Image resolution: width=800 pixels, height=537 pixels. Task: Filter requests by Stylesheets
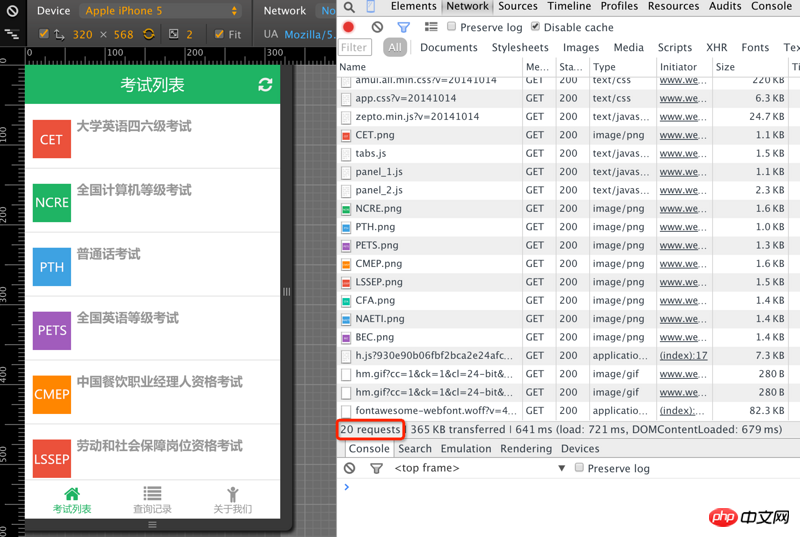click(520, 47)
